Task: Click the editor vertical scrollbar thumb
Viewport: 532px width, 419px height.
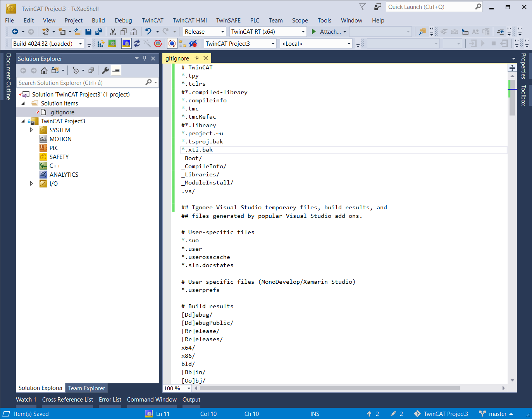Action: tap(512, 98)
